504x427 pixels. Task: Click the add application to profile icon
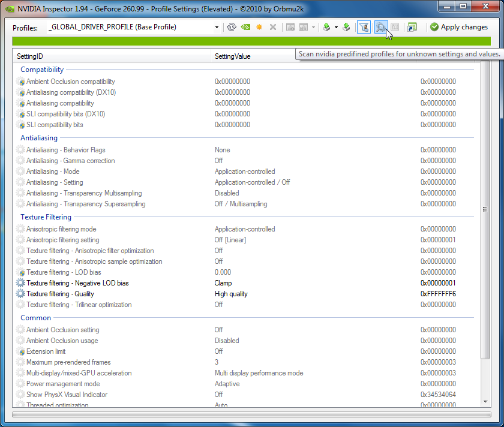tap(290, 28)
